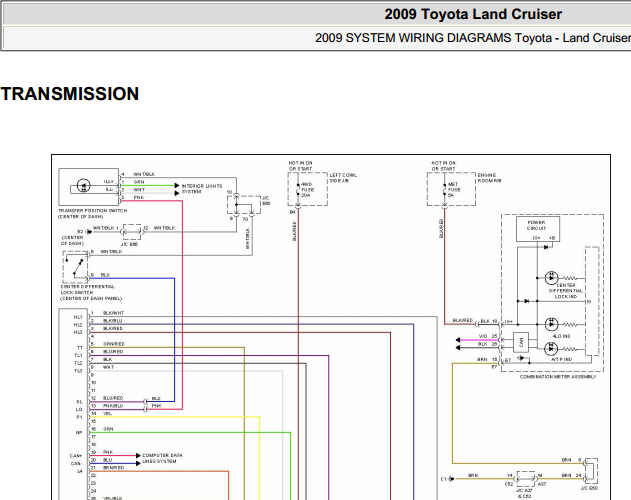Click the '4LO IND' label
This screenshot has height=500, width=631.
coord(561,336)
